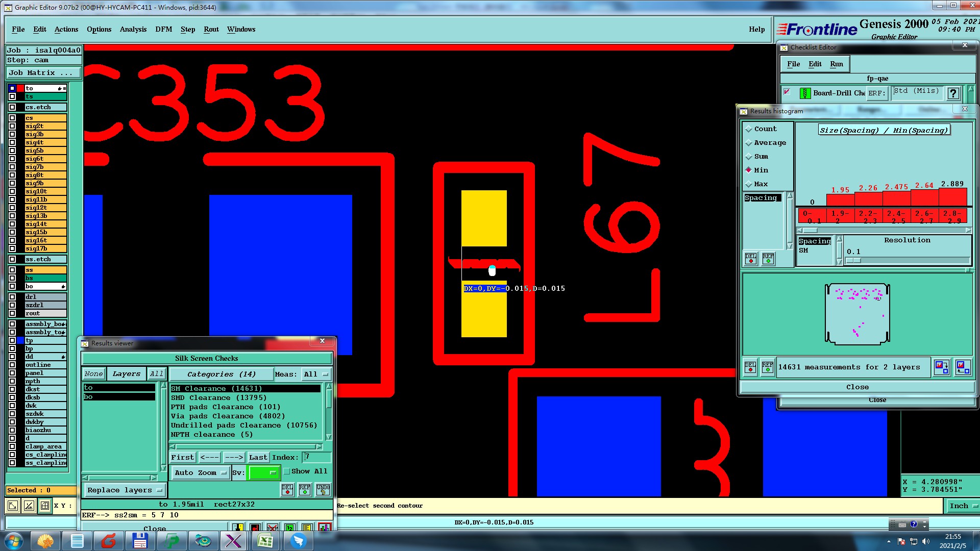Open the Inch units dropdown
980x551 pixels.
click(x=963, y=506)
